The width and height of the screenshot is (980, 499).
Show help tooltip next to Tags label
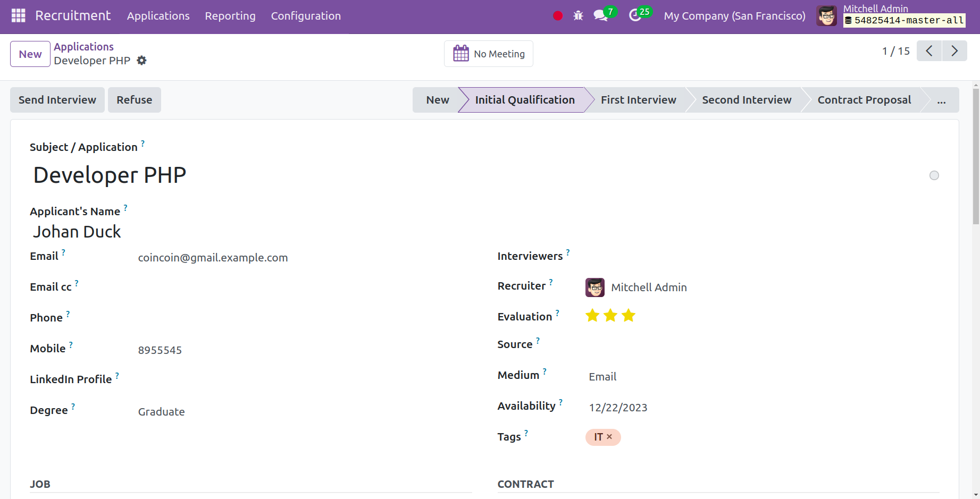526,433
